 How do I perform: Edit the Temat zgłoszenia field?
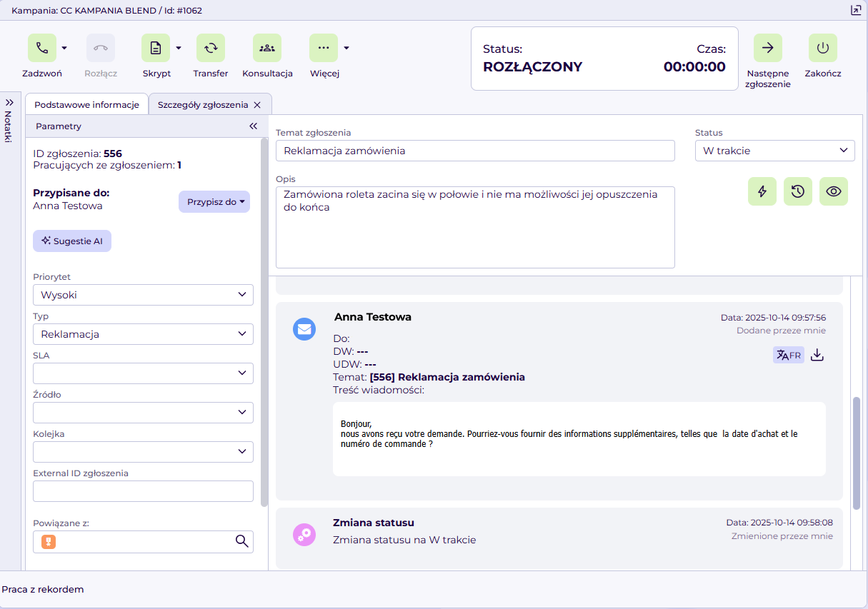[475, 151]
